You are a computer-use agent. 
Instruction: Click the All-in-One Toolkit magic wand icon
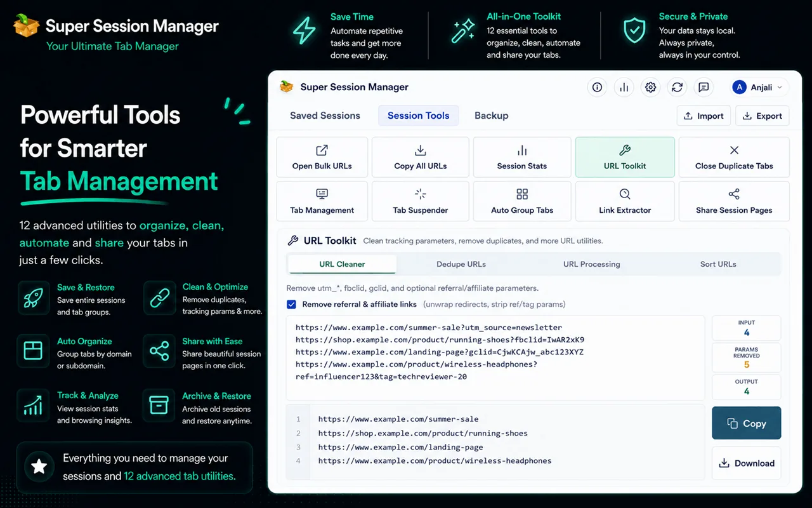(463, 30)
